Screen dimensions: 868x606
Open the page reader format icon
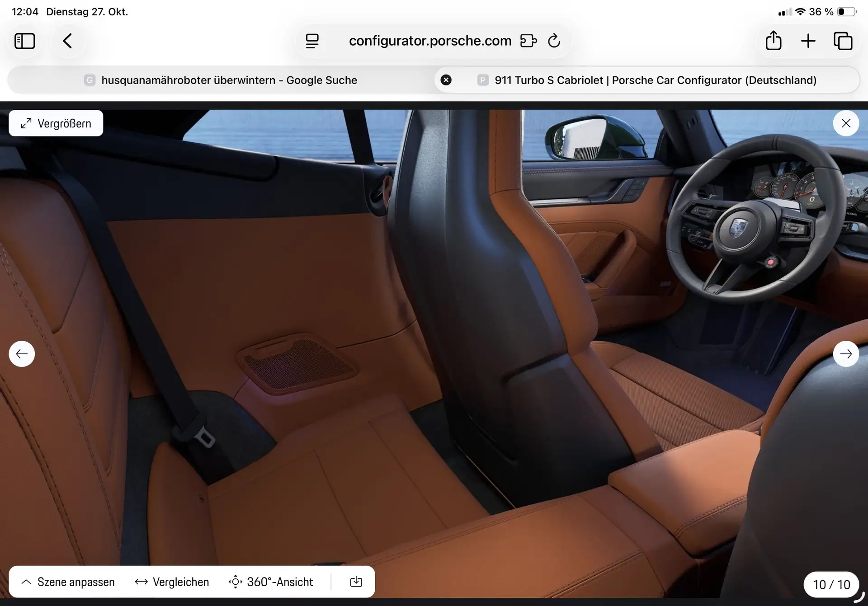coord(312,41)
